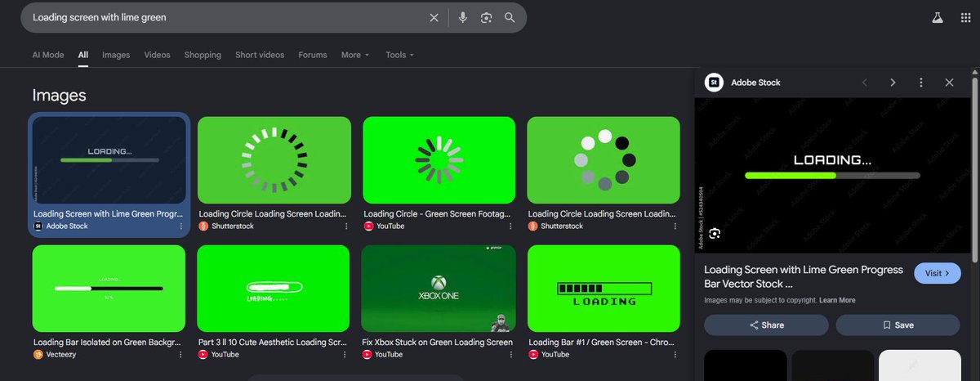Clear the search box text
980x381 pixels.
pos(434,17)
